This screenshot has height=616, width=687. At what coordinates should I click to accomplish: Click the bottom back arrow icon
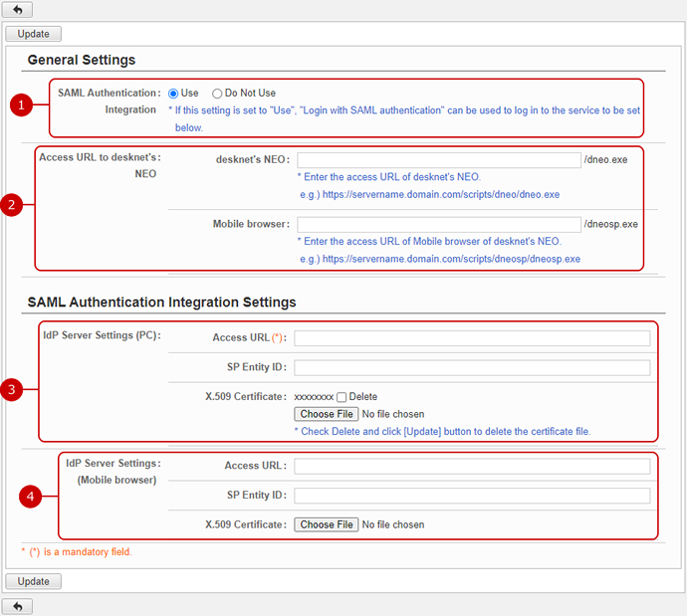(17, 606)
